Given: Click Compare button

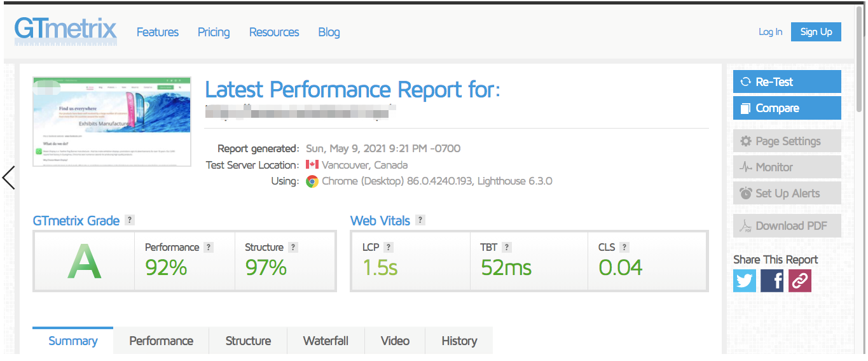Looking at the screenshot, I should click(x=787, y=108).
